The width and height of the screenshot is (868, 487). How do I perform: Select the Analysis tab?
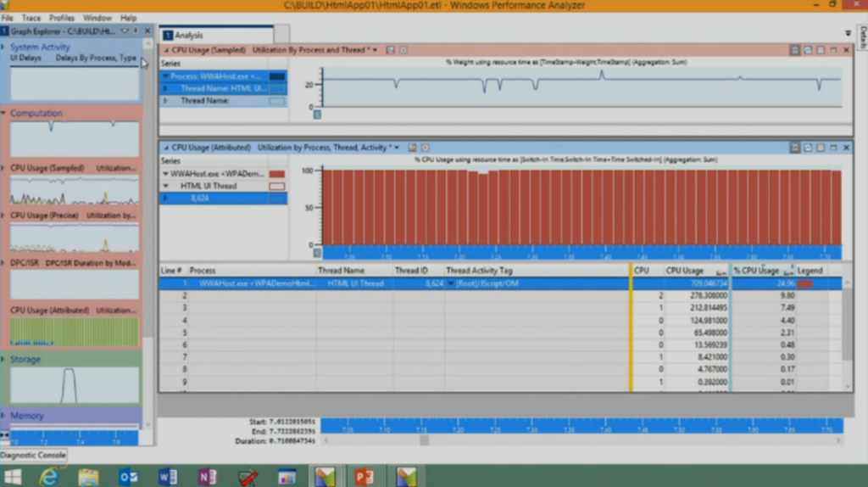tap(216, 35)
